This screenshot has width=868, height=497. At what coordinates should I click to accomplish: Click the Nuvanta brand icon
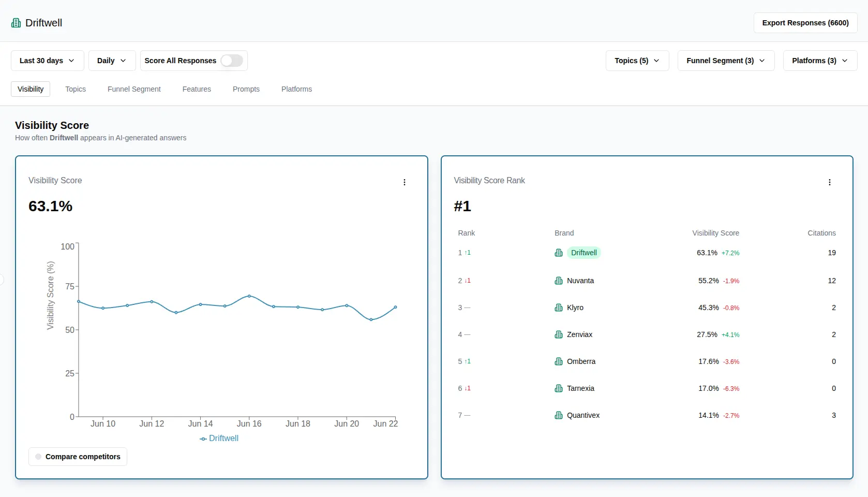(x=559, y=281)
